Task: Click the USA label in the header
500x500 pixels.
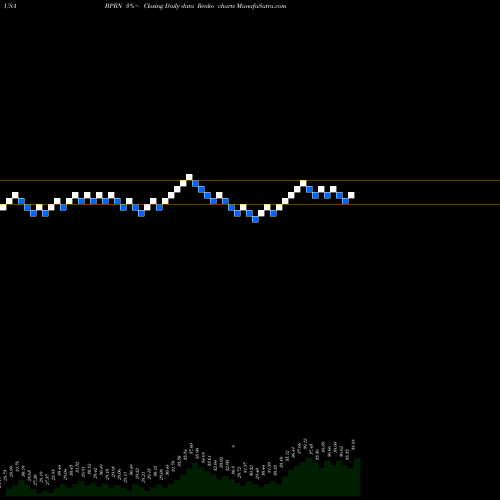Action: click(11, 6)
